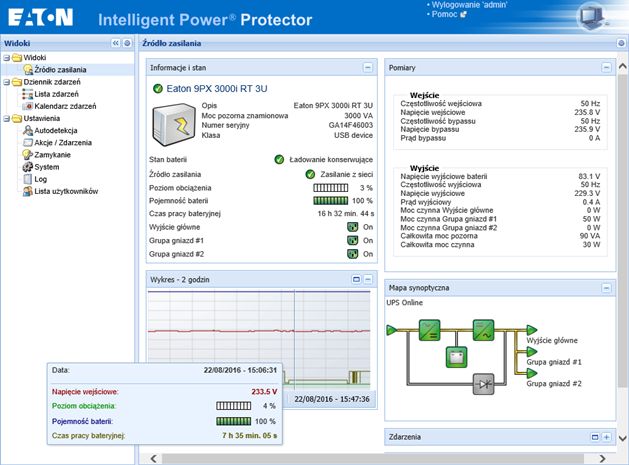629x465 pixels.
Task: Click the Grupa gniazd #1 output arrow in map
Action: [532, 352]
